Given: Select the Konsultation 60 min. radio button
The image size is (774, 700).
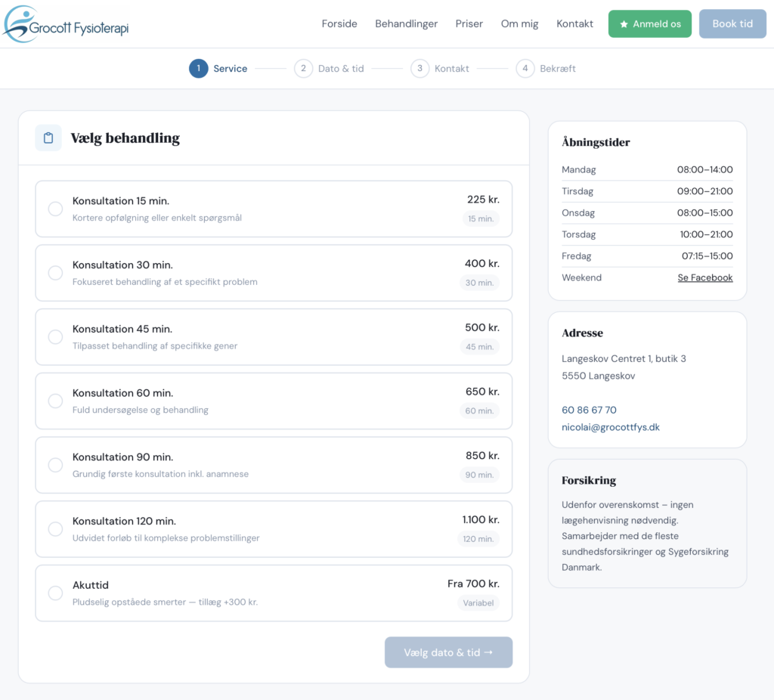Looking at the screenshot, I should [x=55, y=401].
